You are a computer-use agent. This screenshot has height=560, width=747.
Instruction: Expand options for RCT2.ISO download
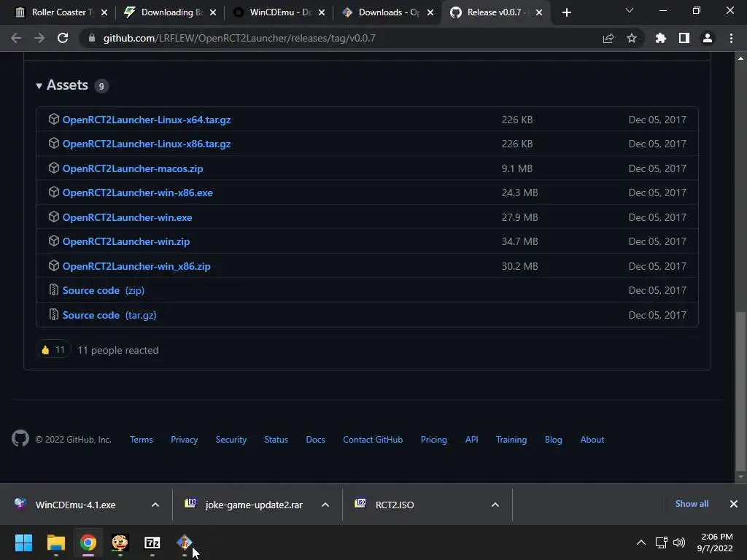[x=495, y=505]
